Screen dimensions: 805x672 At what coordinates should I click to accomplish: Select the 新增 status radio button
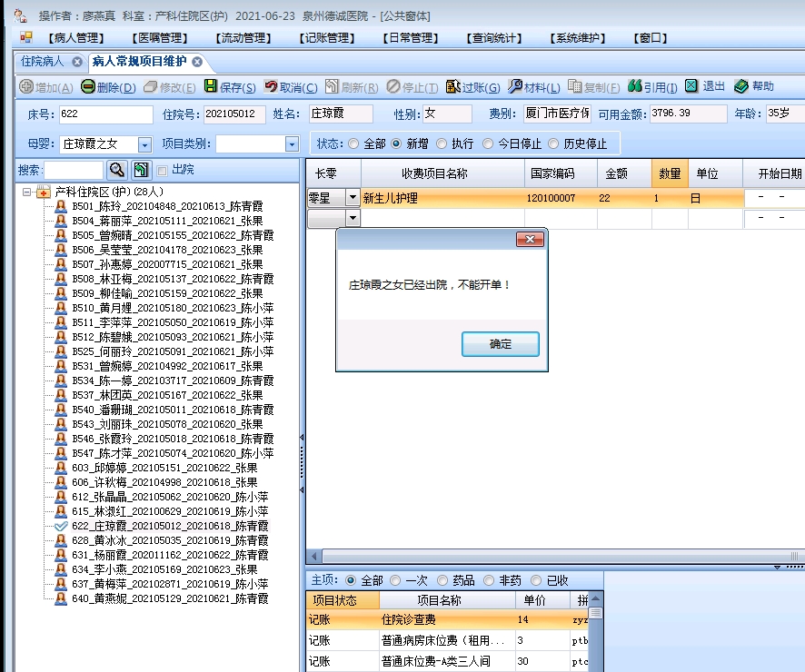pos(396,143)
